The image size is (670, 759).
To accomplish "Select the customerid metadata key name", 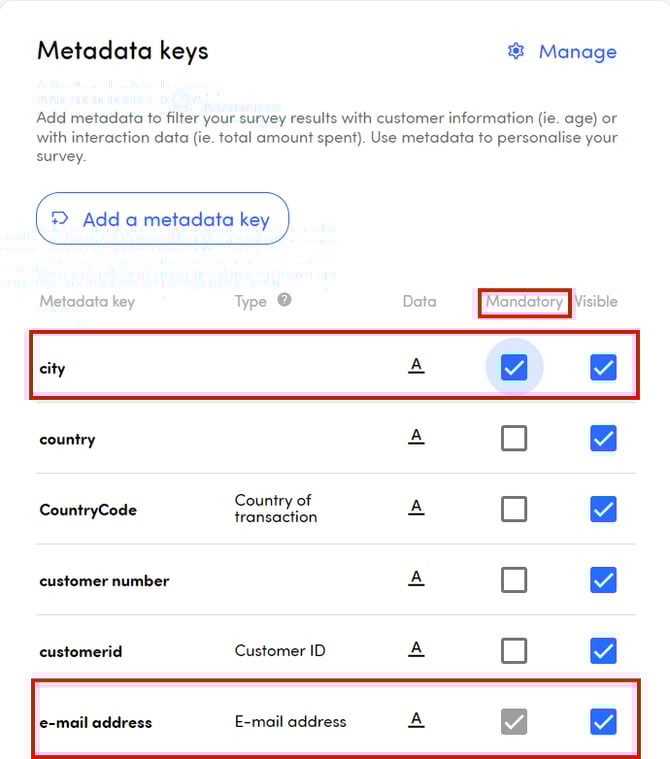I will pos(81,652).
